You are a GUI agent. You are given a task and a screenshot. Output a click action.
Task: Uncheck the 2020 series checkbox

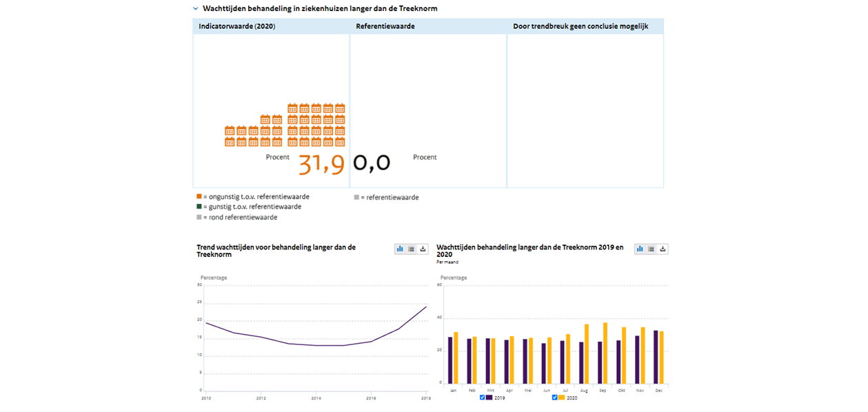click(555, 398)
